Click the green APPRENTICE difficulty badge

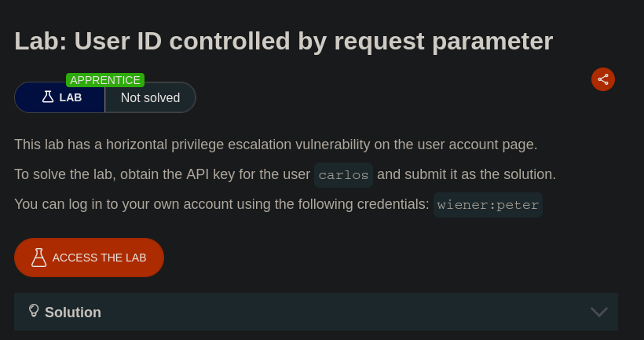[105, 80]
